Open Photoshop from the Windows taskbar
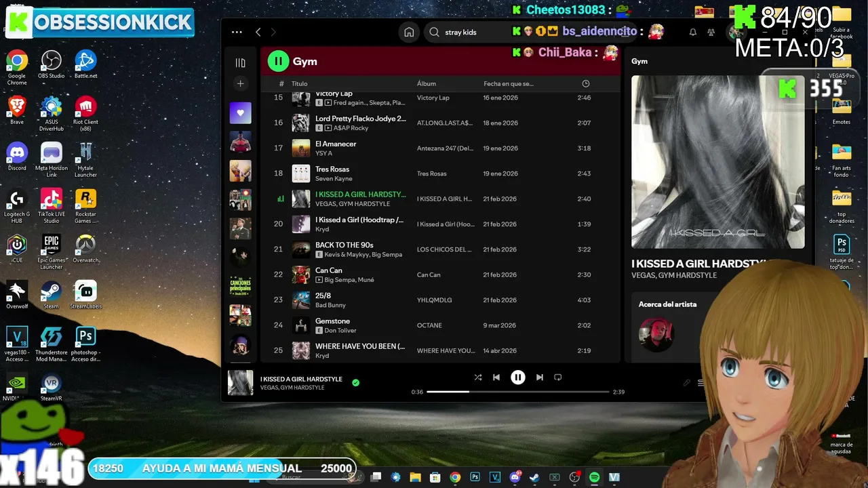Image resolution: width=868 pixels, height=488 pixels. coord(475,477)
